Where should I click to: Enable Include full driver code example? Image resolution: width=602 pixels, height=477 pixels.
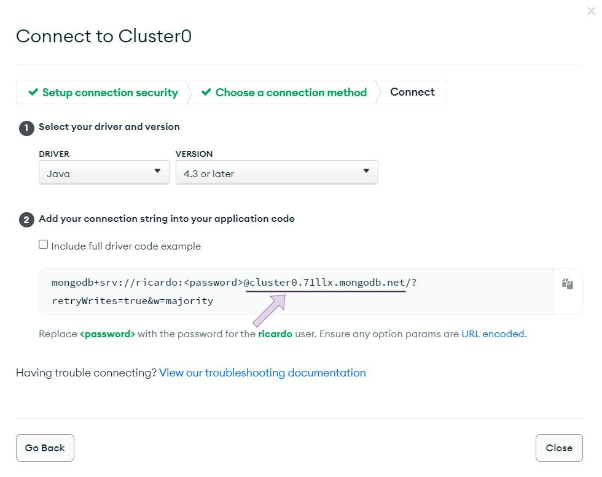tap(43, 245)
